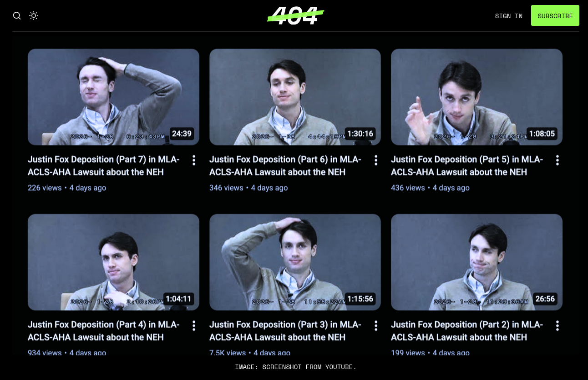Click the Part 7 deposition video thumbnail
Screen dimensions: 588x380
click(x=113, y=97)
